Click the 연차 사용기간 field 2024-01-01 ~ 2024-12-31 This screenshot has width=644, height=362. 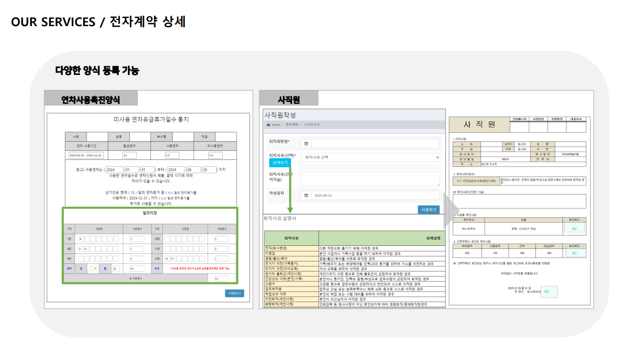(x=86, y=155)
